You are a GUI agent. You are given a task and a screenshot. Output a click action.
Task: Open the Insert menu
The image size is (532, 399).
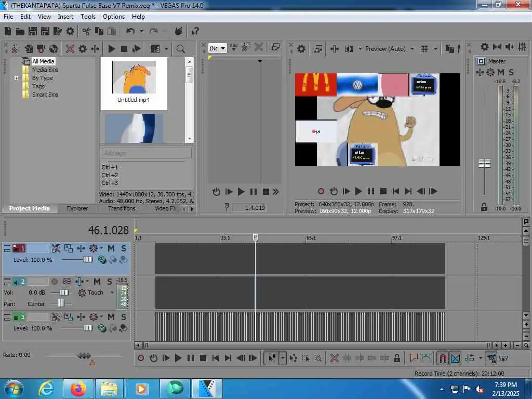(65, 17)
